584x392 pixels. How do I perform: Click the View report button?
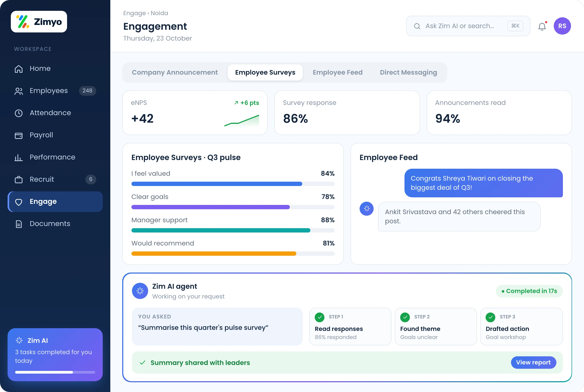click(x=533, y=362)
